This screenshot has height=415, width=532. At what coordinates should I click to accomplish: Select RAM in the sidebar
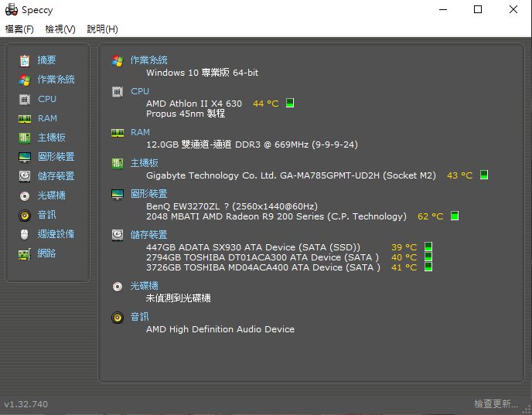(47, 118)
